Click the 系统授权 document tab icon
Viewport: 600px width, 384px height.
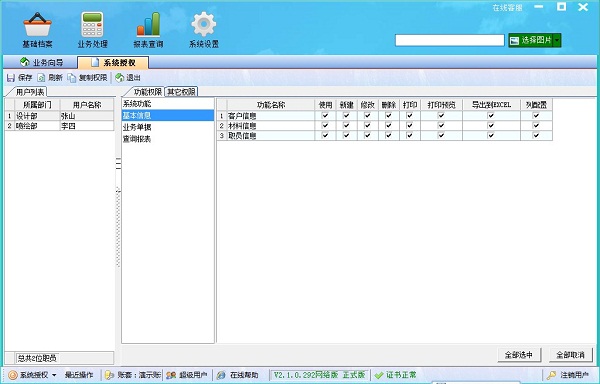[95, 62]
